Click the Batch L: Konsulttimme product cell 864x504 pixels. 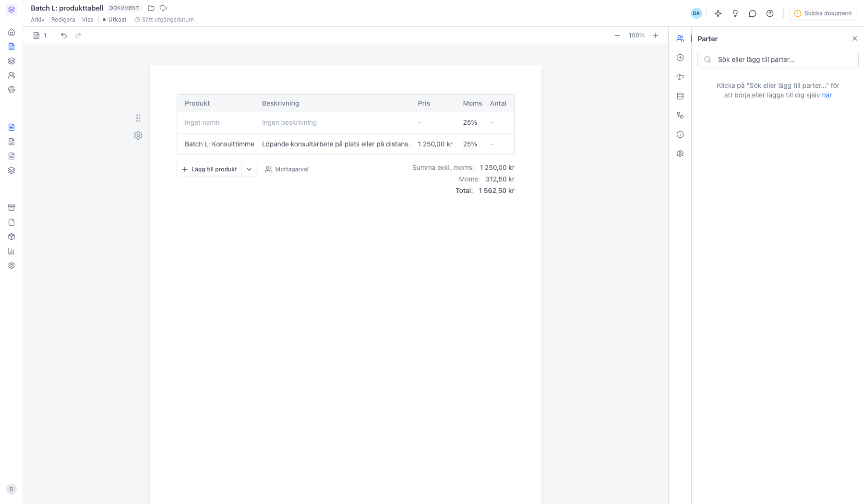[219, 144]
